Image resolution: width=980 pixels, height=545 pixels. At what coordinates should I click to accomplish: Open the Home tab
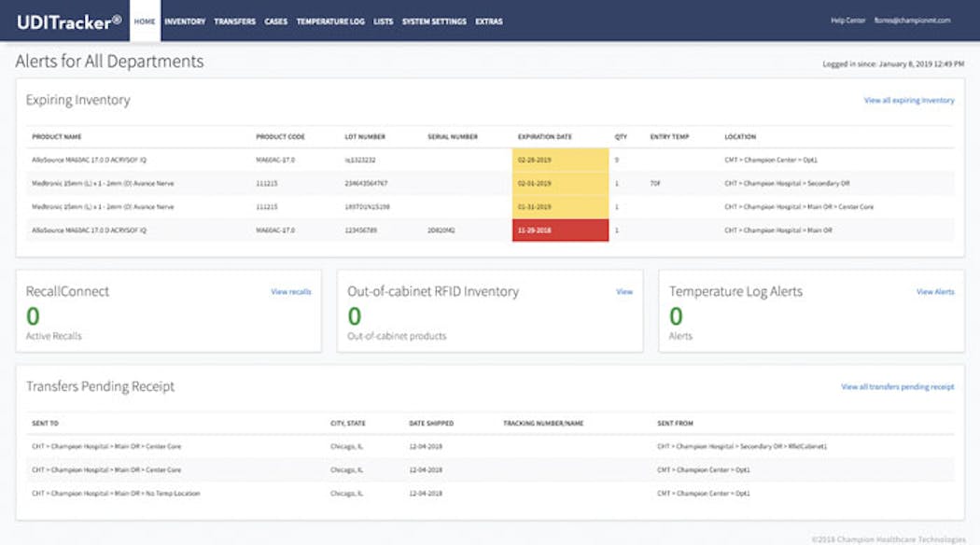[145, 21]
